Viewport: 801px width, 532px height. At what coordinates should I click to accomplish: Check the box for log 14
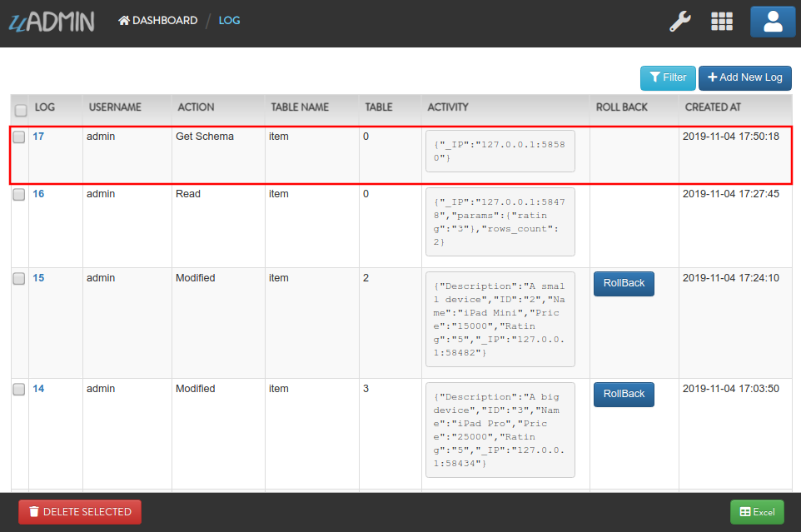(x=19, y=389)
